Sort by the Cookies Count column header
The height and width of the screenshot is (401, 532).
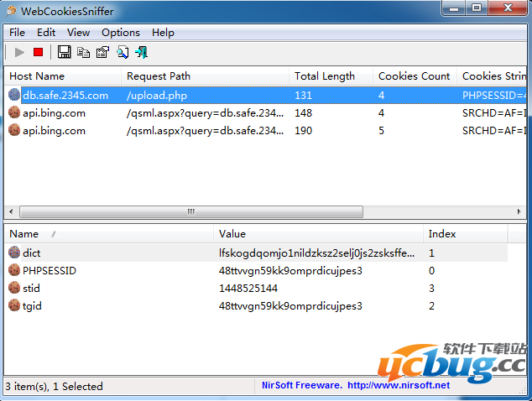pos(415,76)
